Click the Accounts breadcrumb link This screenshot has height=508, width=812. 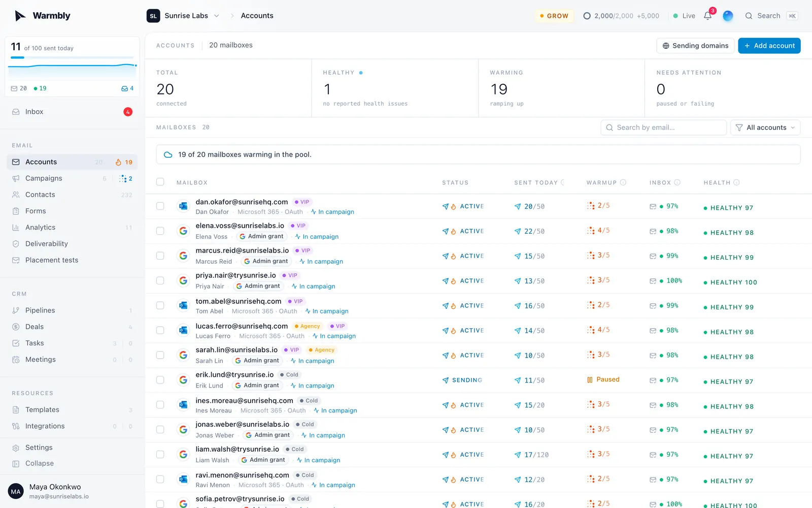pyautogui.click(x=257, y=16)
